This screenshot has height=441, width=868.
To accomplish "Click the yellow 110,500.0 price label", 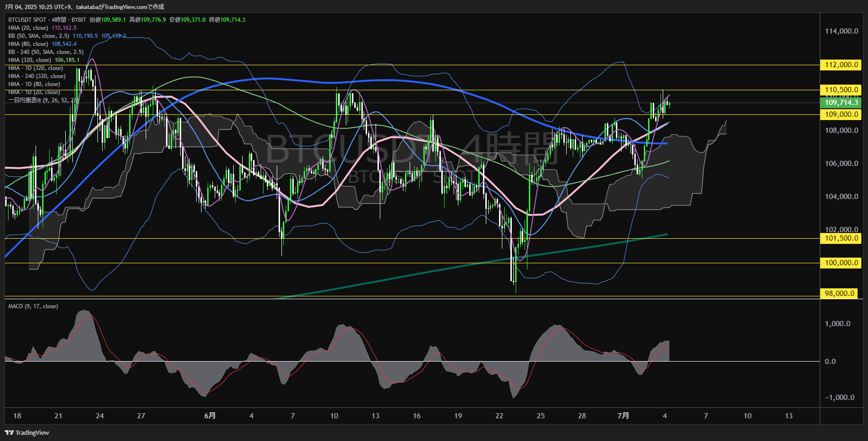I will pos(842,90).
